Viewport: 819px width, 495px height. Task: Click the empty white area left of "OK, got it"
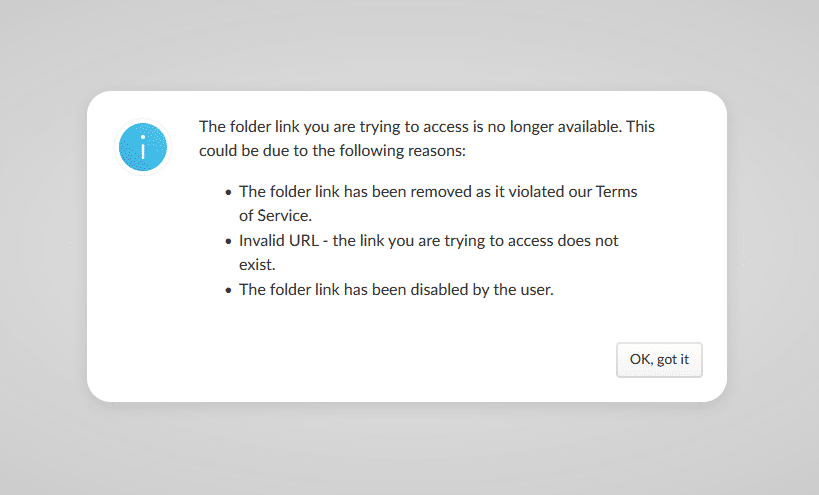(x=400, y=360)
